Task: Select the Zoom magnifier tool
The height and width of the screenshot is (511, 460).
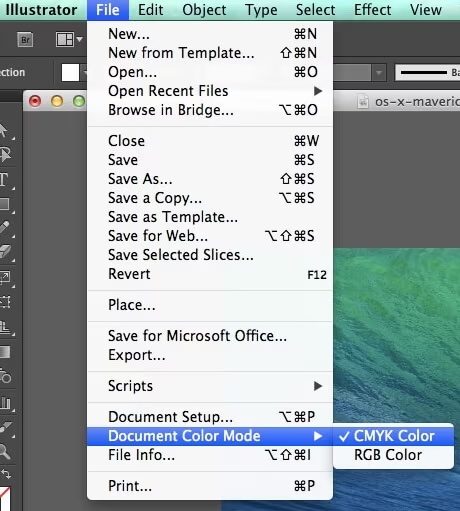Action: [x=5, y=452]
